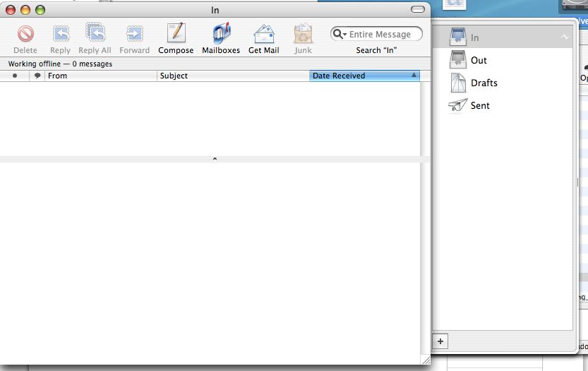Click the speech bubble column header

pyautogui.click(x=37, y=76)
